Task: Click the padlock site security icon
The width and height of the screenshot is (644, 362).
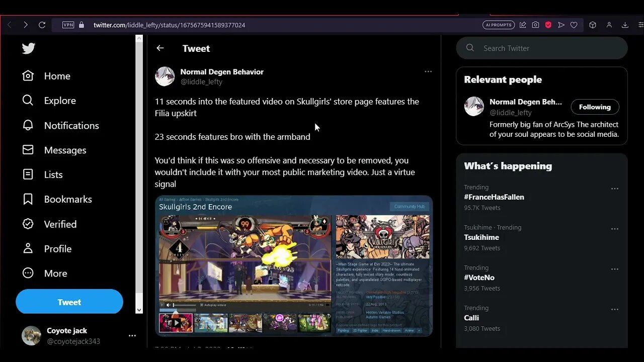Action: pyautogui.click(x=82, y=25)
